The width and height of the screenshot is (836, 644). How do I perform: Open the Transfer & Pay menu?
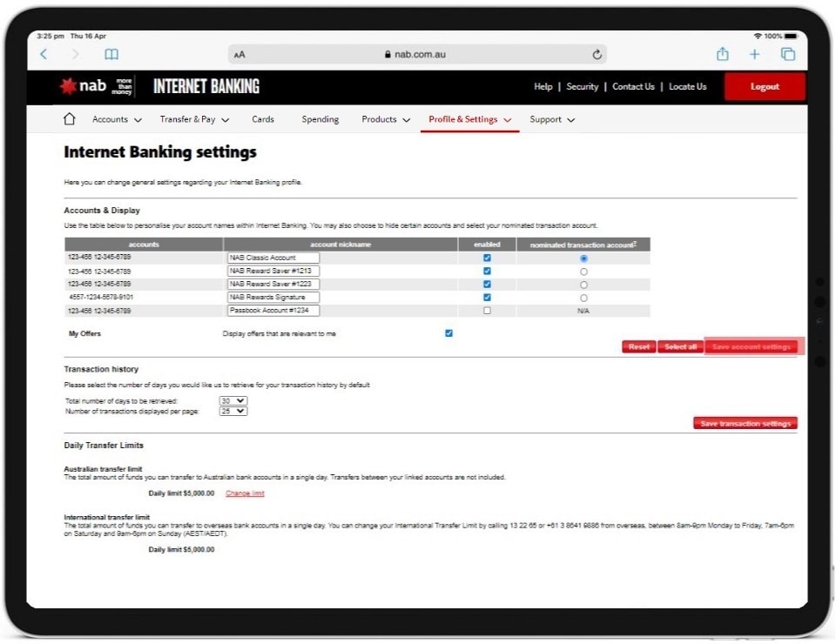[194, 119]
